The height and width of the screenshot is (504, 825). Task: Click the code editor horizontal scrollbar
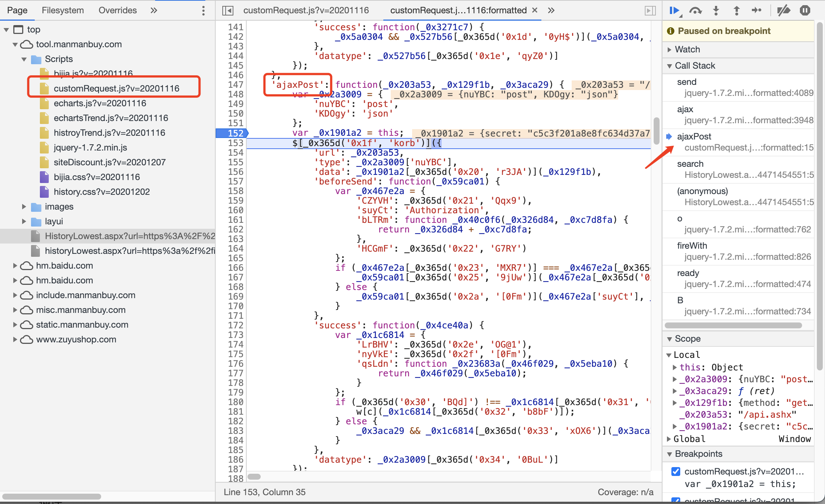pyautogui.click(x=254, y=477)
